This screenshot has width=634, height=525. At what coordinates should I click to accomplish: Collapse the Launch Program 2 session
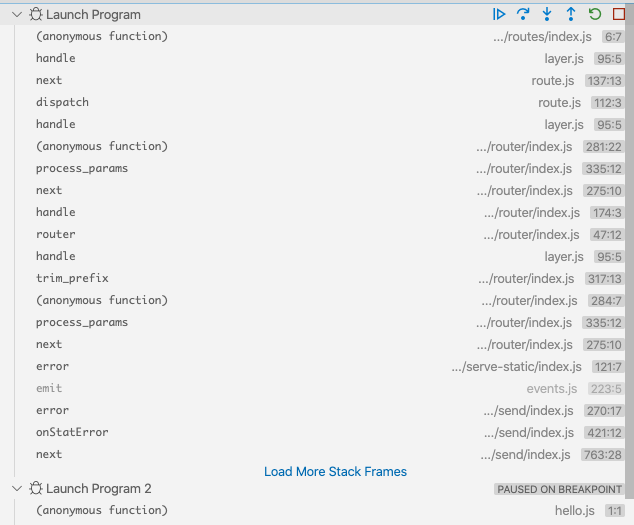coord(16,489)
